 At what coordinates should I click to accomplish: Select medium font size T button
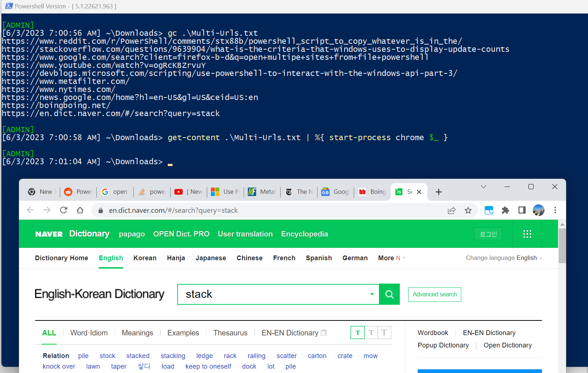(371, 332)
